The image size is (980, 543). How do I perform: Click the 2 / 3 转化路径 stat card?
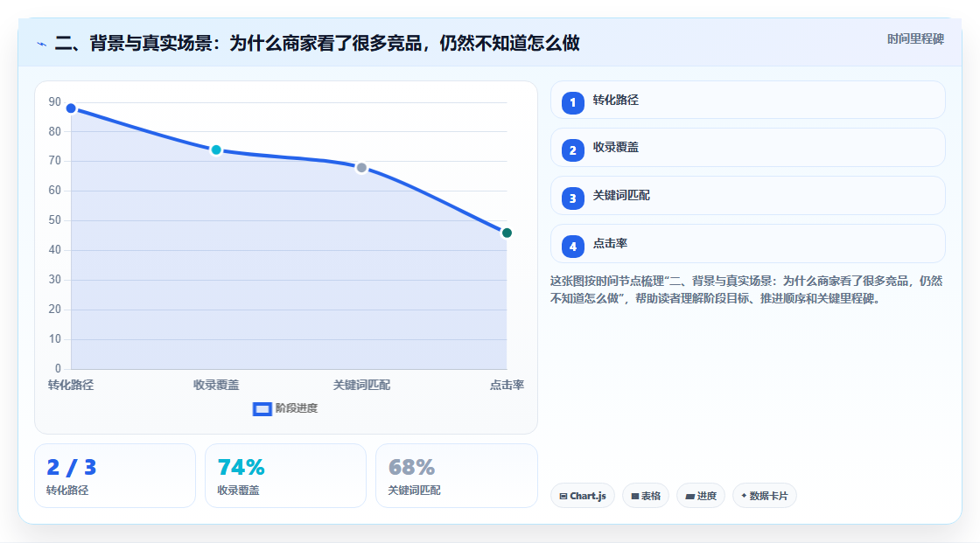click(115, 476)
